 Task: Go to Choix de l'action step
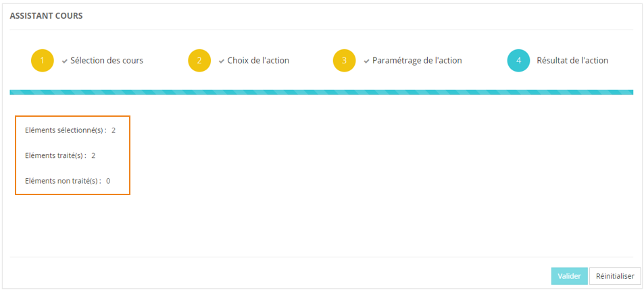(258, 61)
